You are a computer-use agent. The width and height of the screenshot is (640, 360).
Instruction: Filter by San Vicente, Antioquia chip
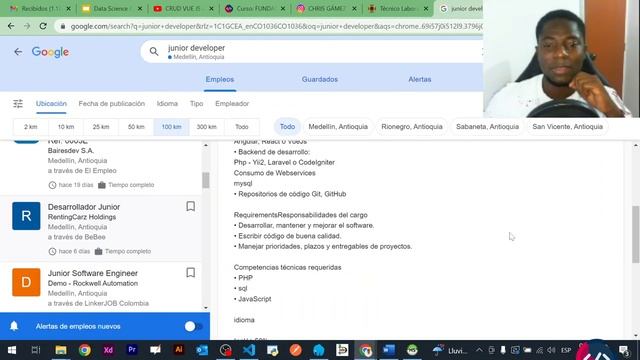click(x=567, y=127)
